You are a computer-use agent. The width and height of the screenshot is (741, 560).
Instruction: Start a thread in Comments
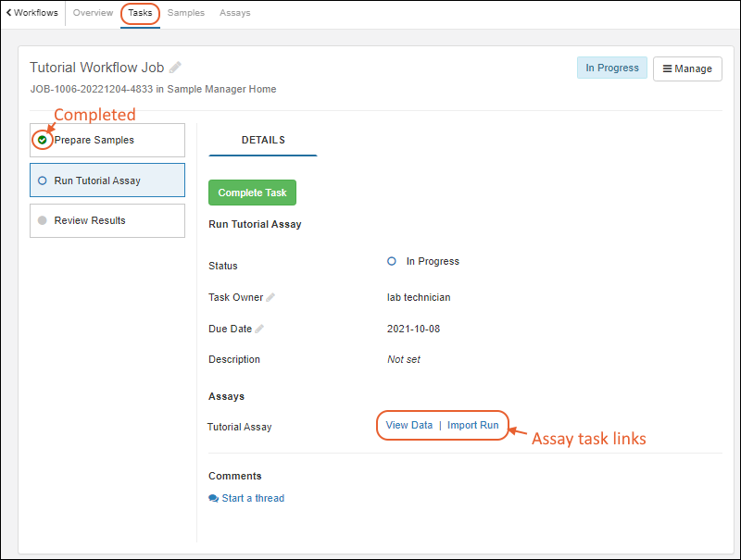[x=252, y=498]
